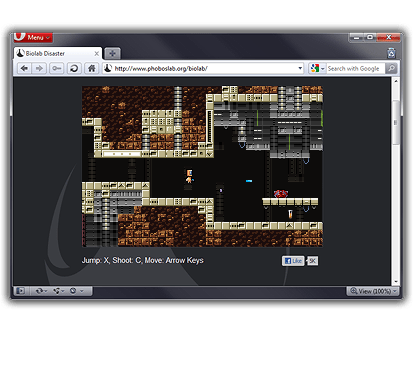Image resolution: width=413 pixels, height=390 pixels.
Task: Click the Search with Google field
Action: coord(355,69)
